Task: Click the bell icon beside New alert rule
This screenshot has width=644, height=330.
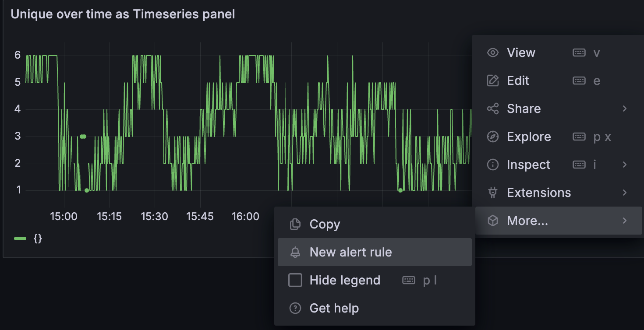Action: pyautogui.click(x=295, y=252)
